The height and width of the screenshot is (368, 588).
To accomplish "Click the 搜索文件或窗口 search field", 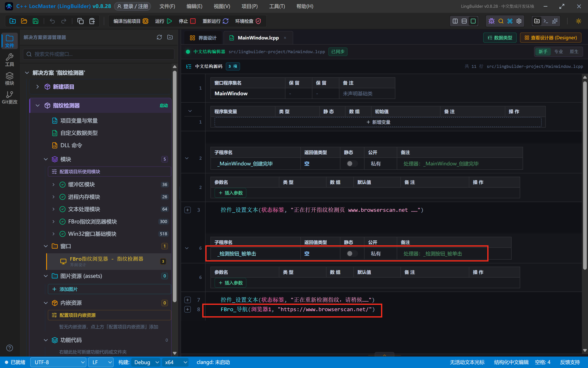I will tap(99, 54).
